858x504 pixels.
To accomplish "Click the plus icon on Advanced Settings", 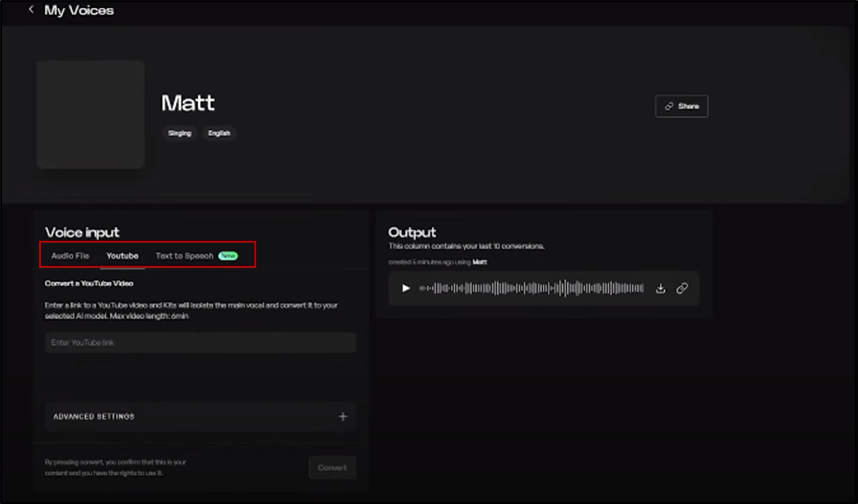I will pos(343,417).
